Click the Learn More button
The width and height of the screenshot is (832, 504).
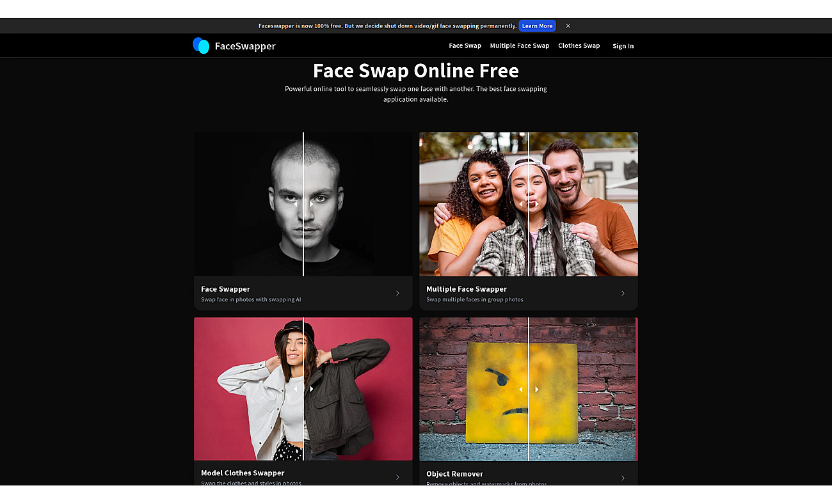[537, 26]
